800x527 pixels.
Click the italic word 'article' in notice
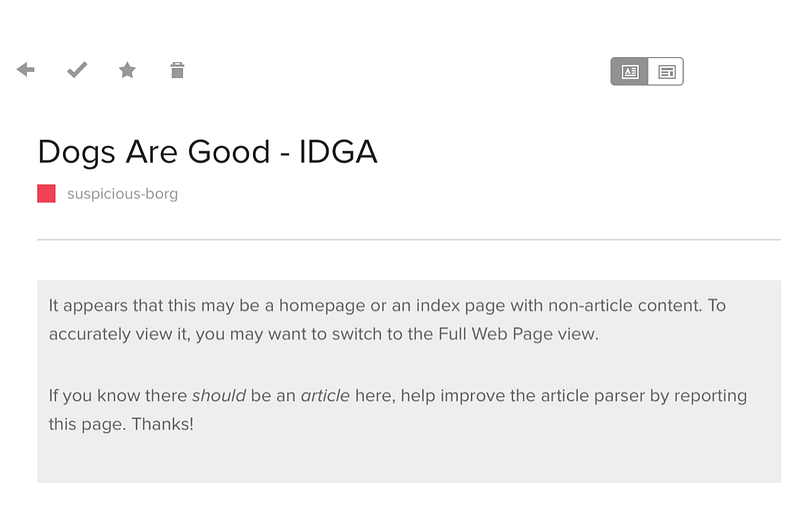[325, 396]
